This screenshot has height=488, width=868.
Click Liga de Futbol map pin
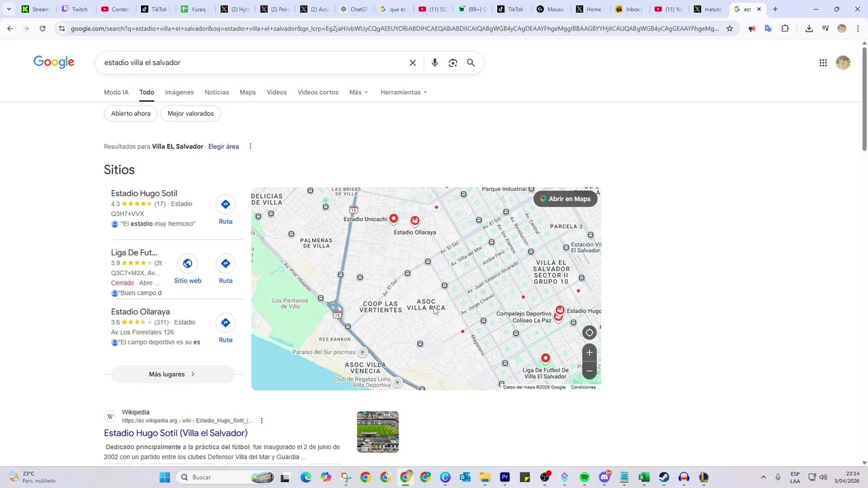tap(545, 359)
